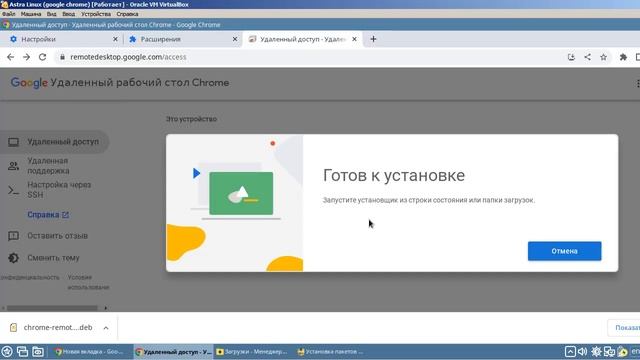Click the Условия использования link
The width and height of the screenshot is (640, 360).
click(x=88, y=282)
